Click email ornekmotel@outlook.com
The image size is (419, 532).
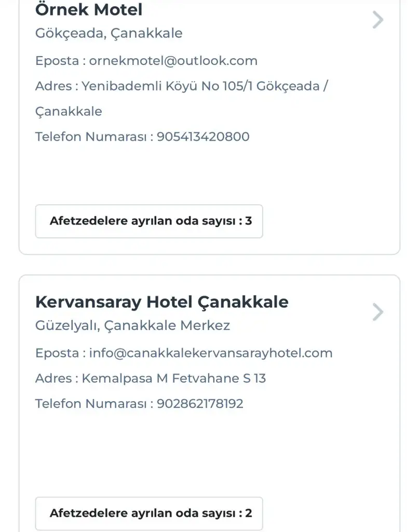tap(173, 61)
